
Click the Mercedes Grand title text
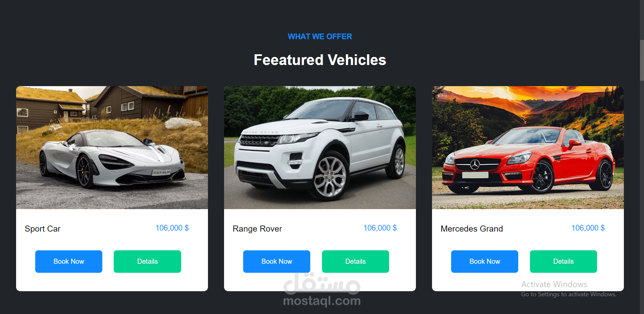pos(472,229)
